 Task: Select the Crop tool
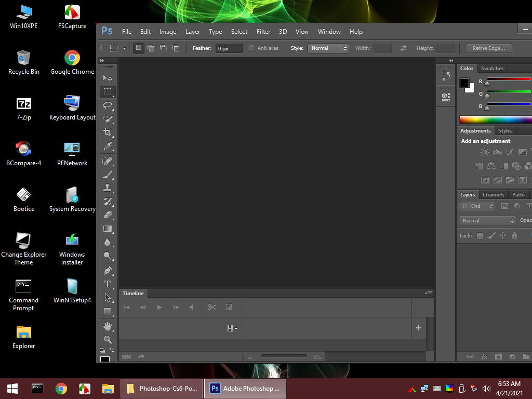[x=108, y=132]
